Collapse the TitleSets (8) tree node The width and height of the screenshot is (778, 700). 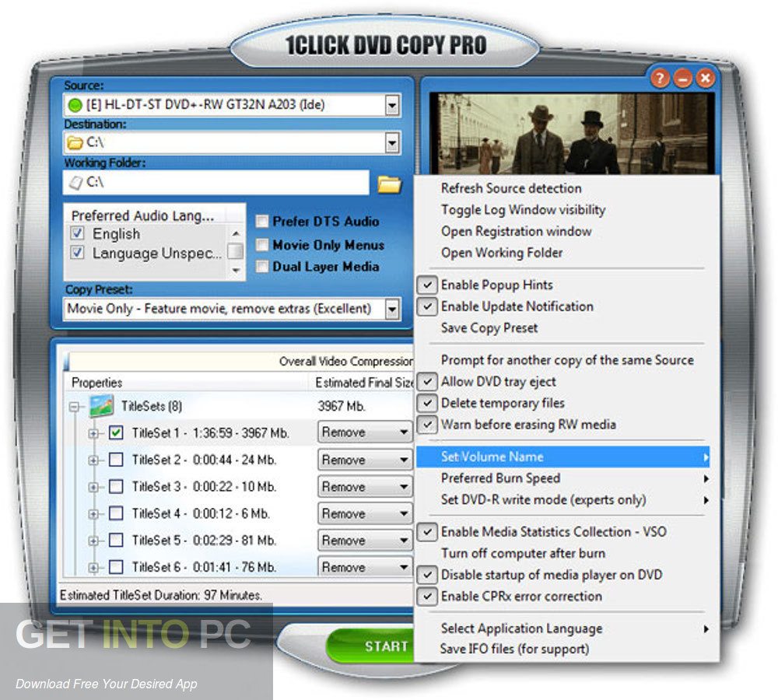[x=75, y=407]
